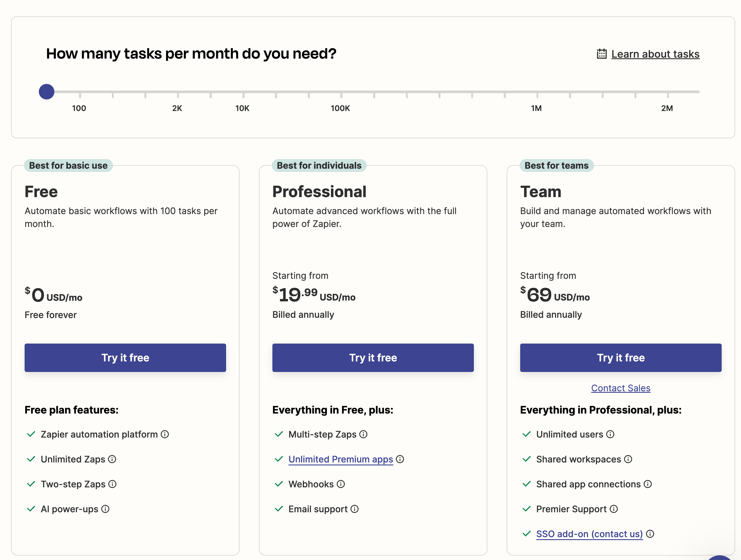Click the tasks slider handle

47,91
